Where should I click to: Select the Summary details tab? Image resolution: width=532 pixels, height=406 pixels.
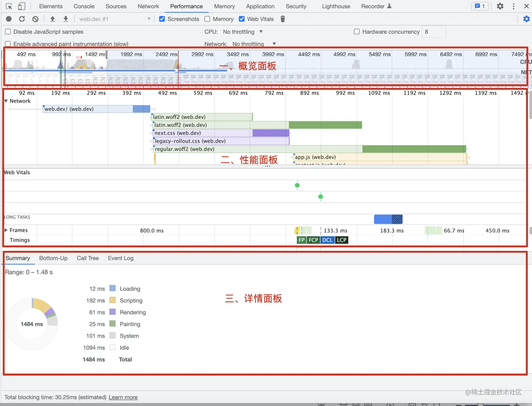18,258
